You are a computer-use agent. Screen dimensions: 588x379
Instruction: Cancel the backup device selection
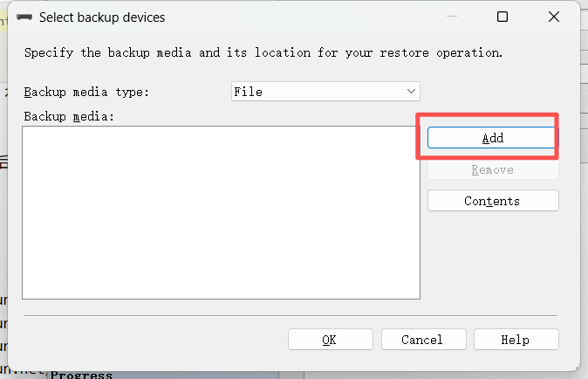coord(423,340)
